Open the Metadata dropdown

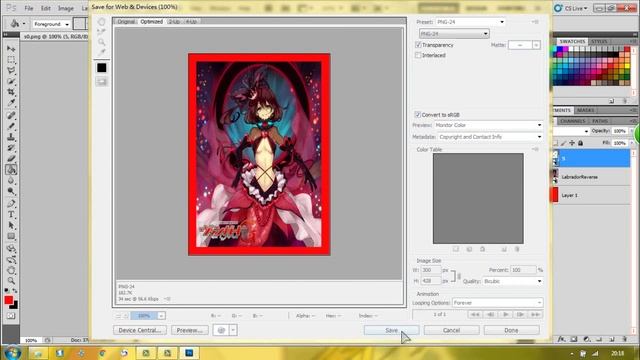[x=491, y=137]
